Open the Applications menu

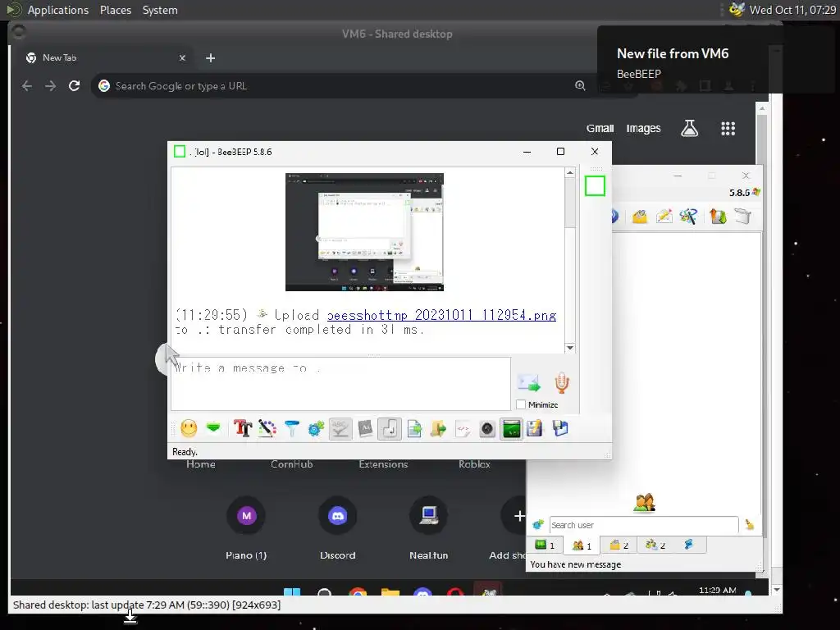click(x=58, y=10)
